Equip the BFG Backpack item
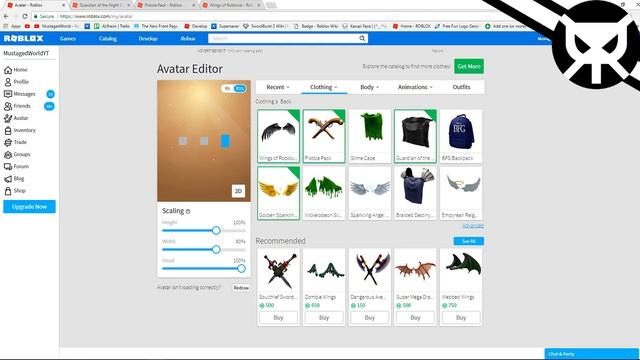 (461, 136)
